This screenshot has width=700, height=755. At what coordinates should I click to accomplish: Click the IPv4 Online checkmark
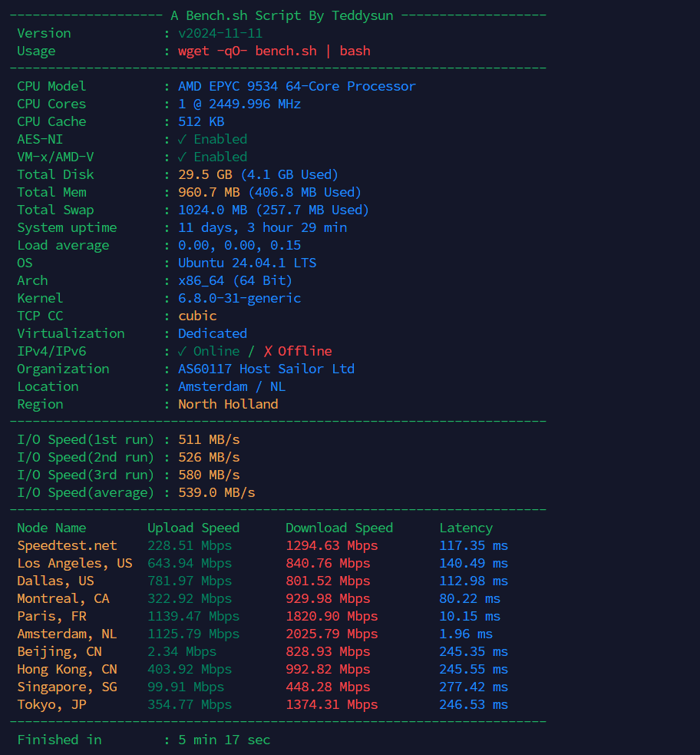click(183, 351)
